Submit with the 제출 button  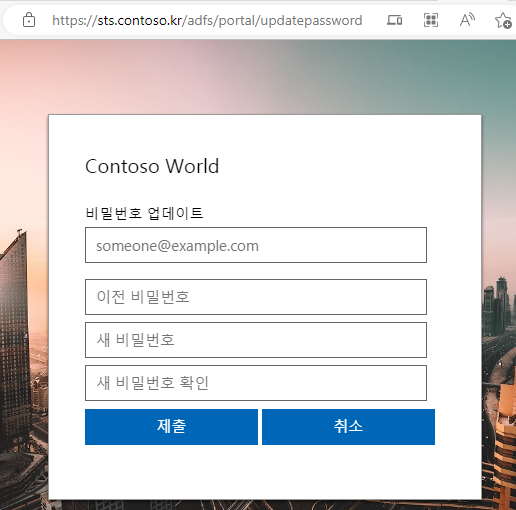coord(171,427)
